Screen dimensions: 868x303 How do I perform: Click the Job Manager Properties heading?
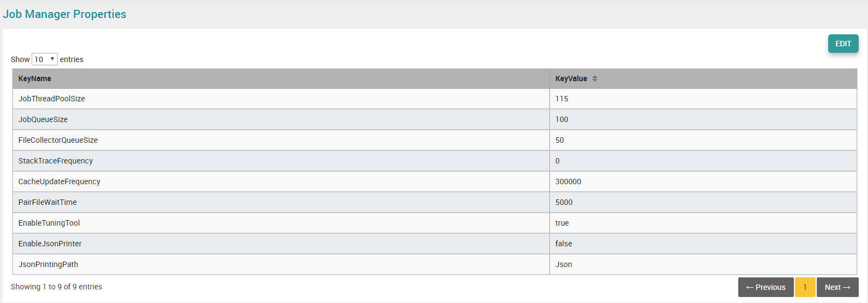[64, 14]
